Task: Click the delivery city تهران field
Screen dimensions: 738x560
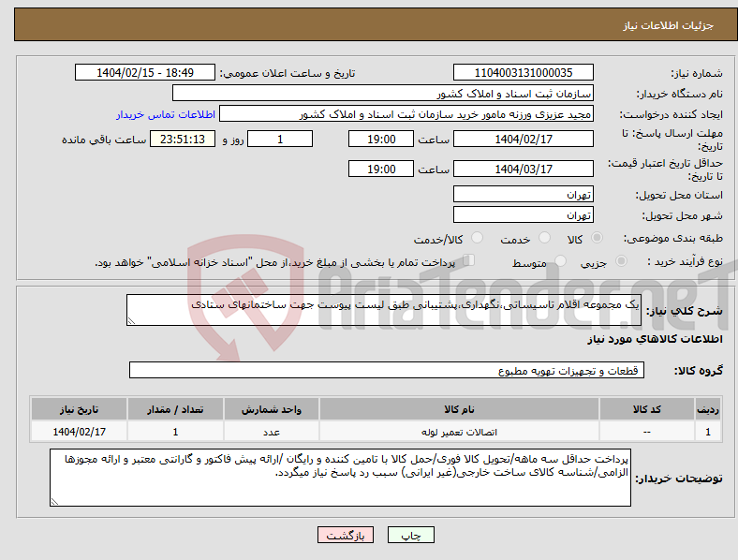Action: coord(524,214)
